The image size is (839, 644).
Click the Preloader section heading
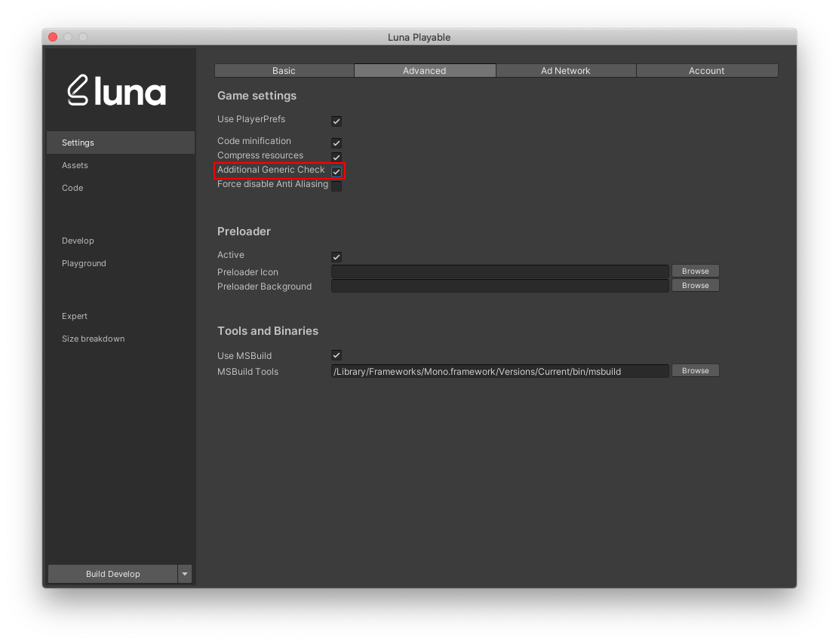pyautogui.click(x=244, y=232)
